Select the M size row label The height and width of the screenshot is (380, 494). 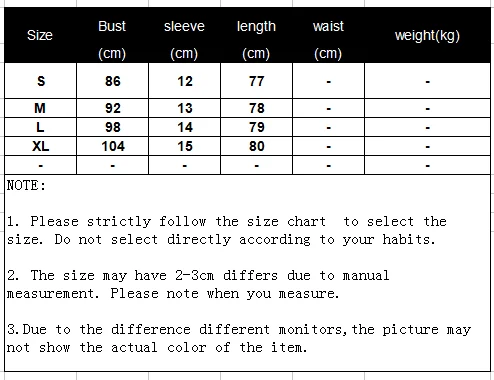click(x=40, y=108)
